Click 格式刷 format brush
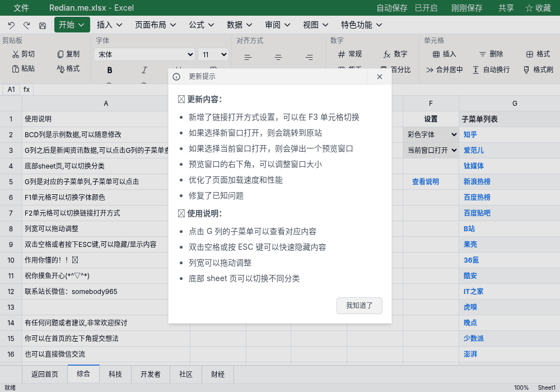 point(539,69)
